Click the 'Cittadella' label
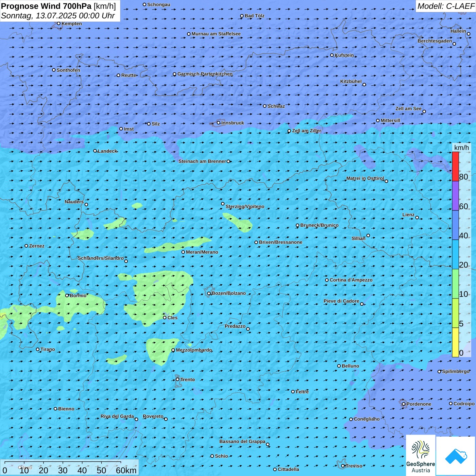 (x=288, y=469)
